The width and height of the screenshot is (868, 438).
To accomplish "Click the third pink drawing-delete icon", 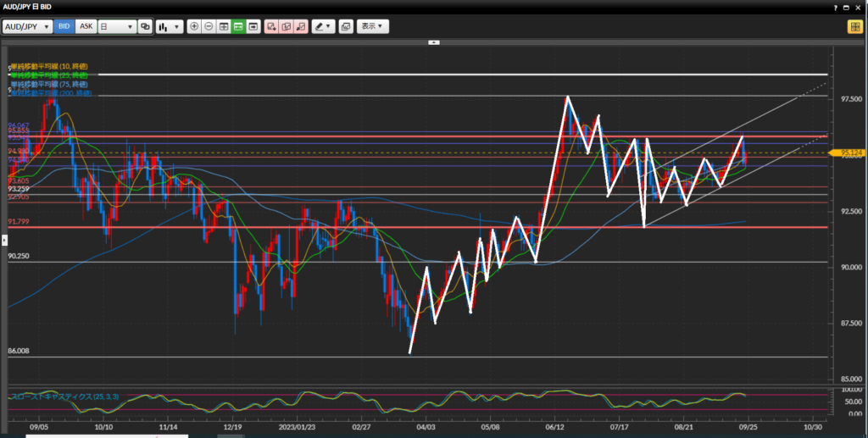I will pyautogui.click(x=299, y=26).
